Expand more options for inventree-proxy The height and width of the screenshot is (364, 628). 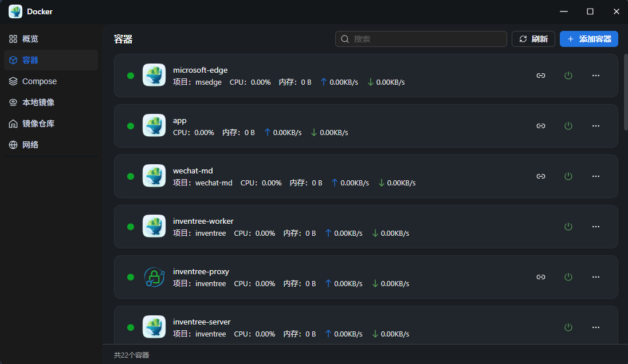tap(596, 277)
